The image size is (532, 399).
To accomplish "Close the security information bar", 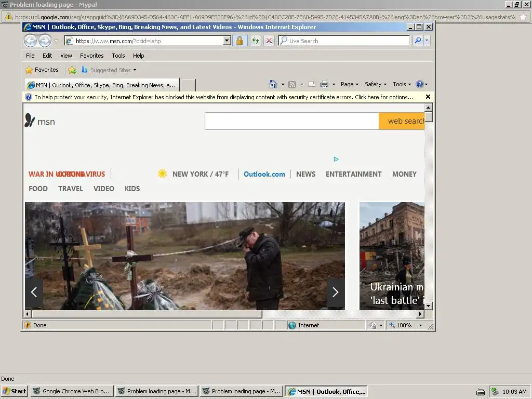I will [x=428, y=97].
